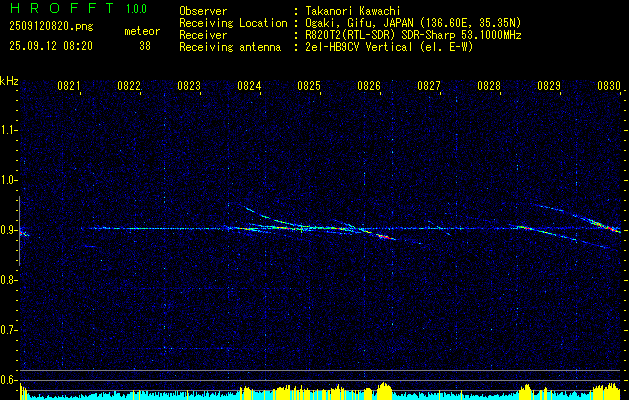Click the 0826 time marker
The width and height of the screenshot is (629, 400).
tap(369, 86)
